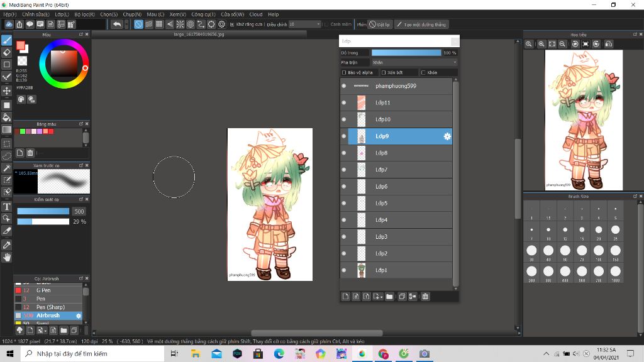
Task: Toggle the Canh mềm checkbox
Action: (x=326, y=25)
